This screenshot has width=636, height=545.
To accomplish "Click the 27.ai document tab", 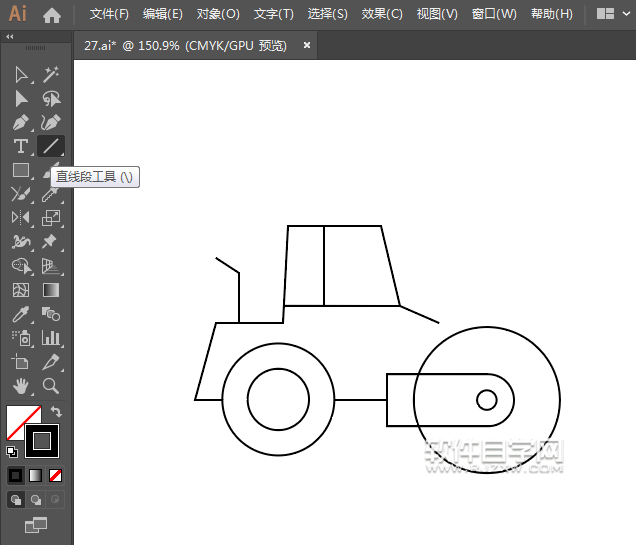I will click(185, 45).
